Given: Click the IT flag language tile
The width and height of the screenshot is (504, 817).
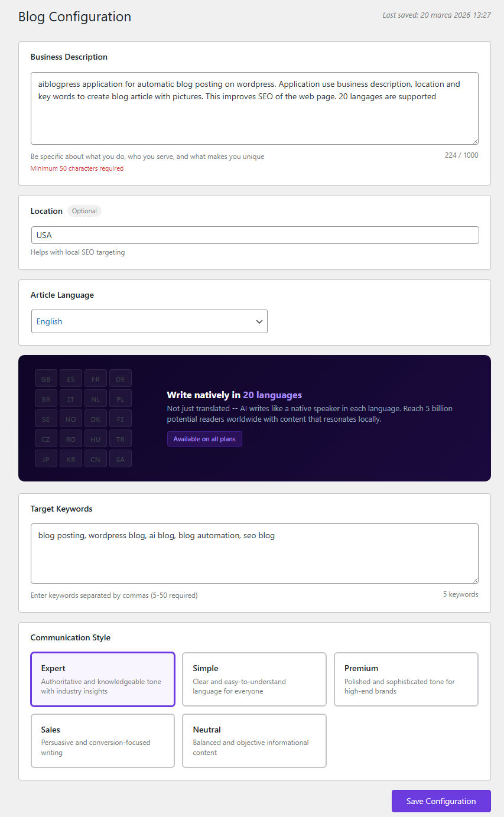Looking at the screenshot, I should tap(70, 398).
